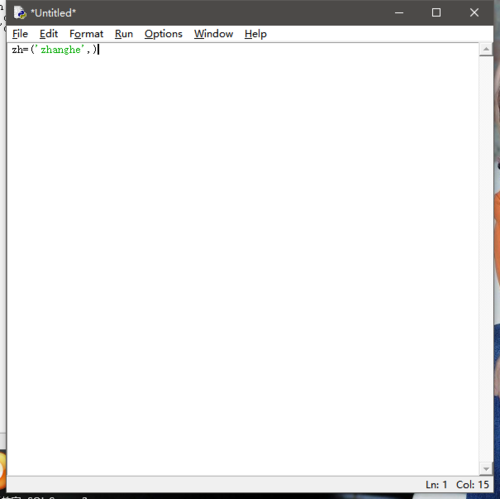Click the scrollbar up arrow

pos(486,49)
